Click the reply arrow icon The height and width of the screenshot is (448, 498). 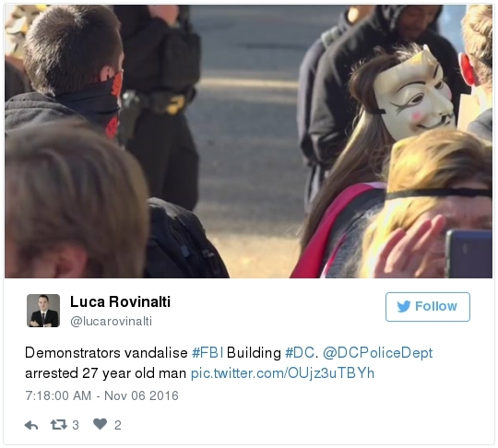tap(31, 425)
